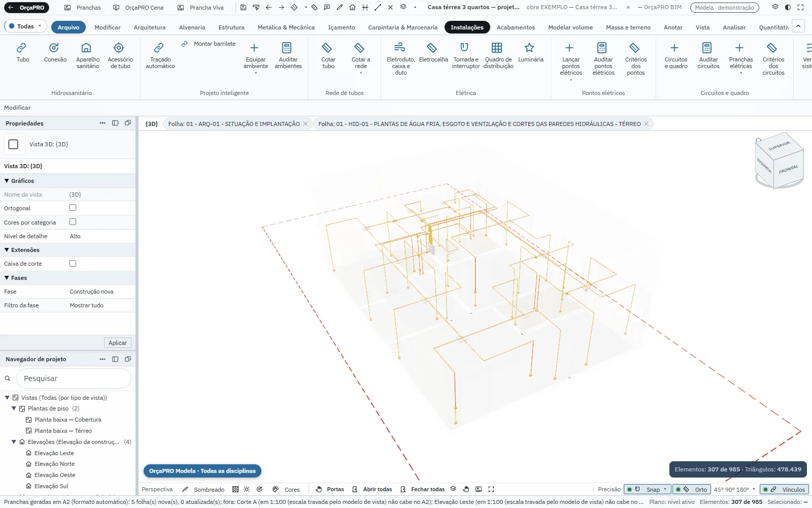
Task: Open the Traçado automático tool
Action: pyautogui.click(x=160, y=55)
